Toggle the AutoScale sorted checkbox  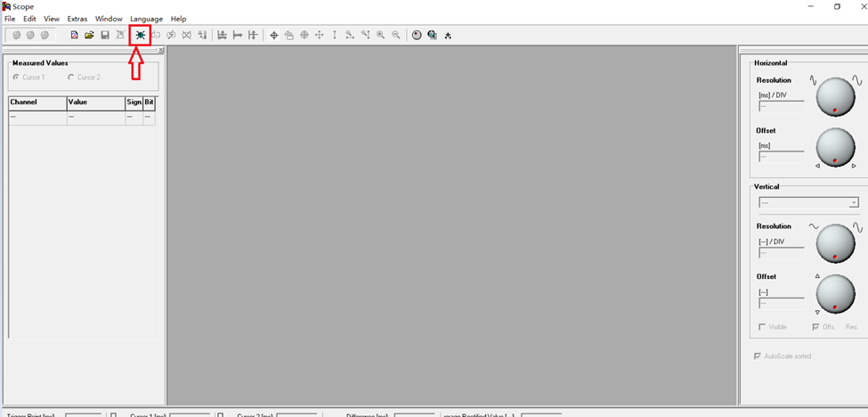coord(758,356)
